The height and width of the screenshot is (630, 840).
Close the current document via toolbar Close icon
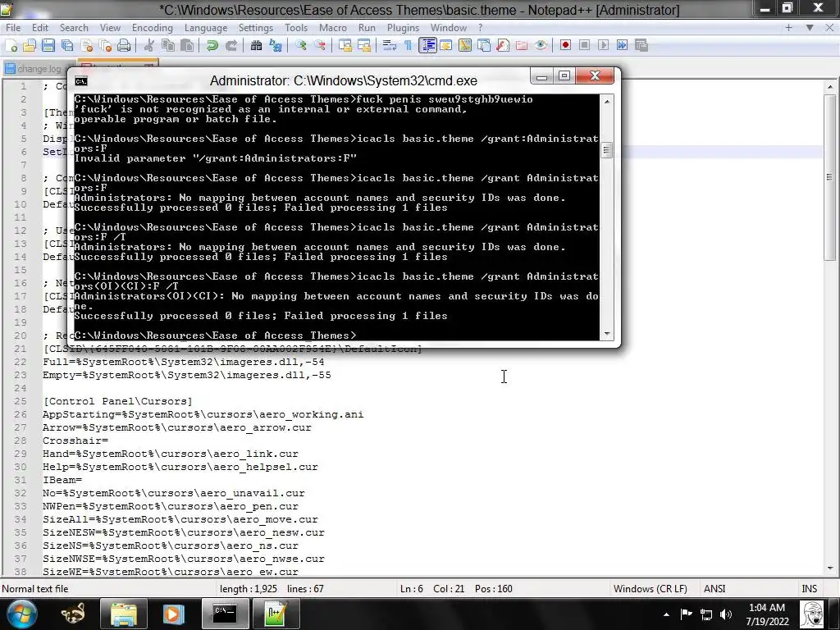86,46
